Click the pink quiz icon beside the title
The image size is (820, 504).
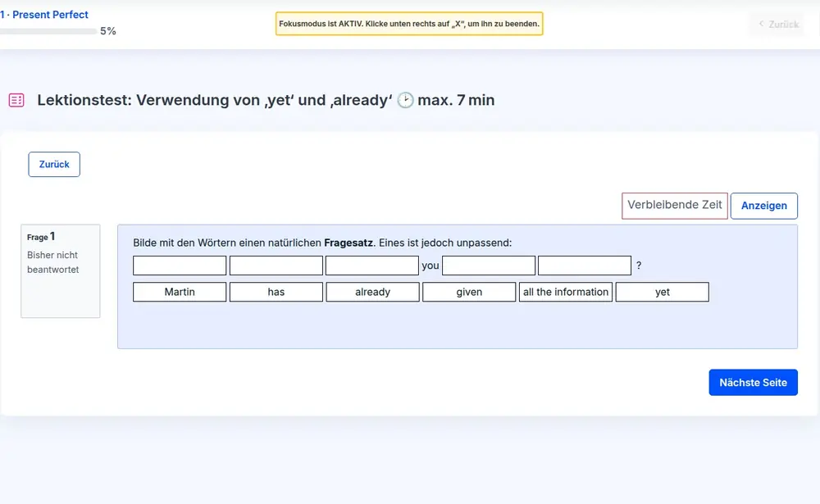tap(16, 100)
